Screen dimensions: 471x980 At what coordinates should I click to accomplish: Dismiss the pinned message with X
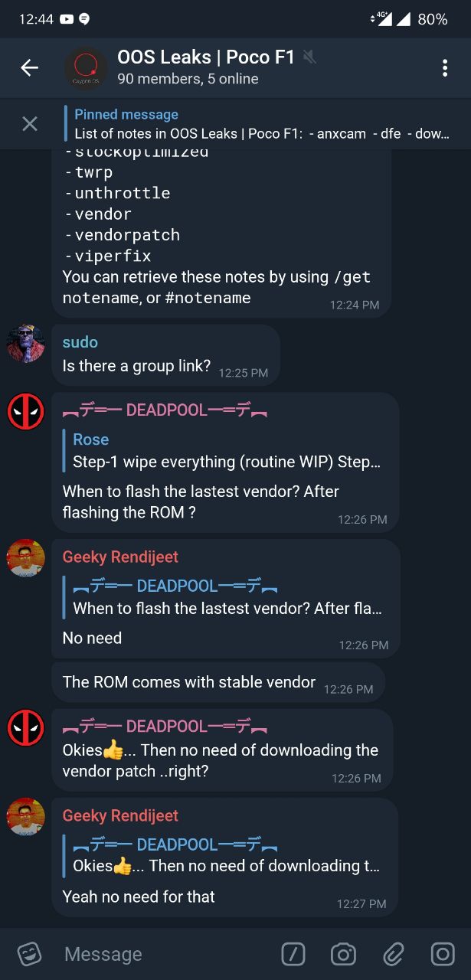tap(30, 123)
